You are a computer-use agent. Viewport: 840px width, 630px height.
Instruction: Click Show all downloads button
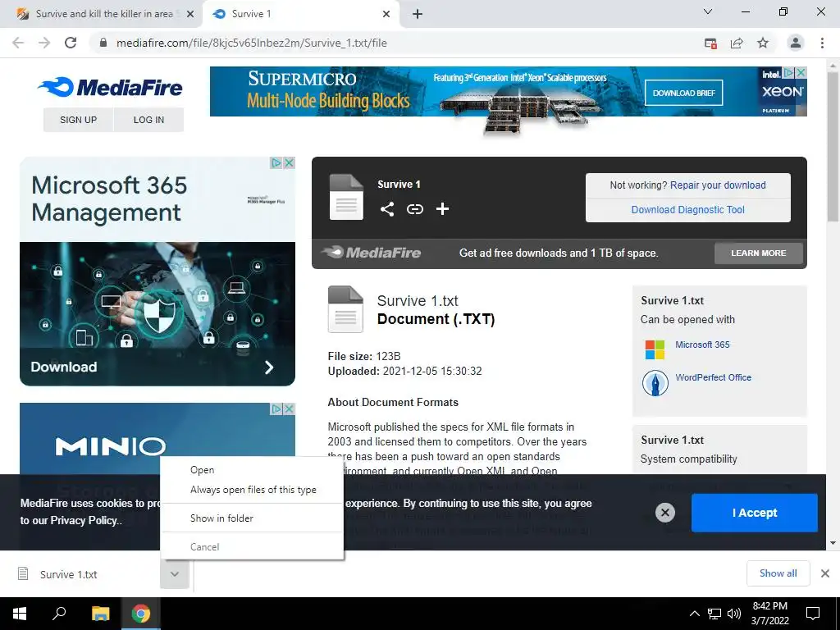[x=778, y=573]
